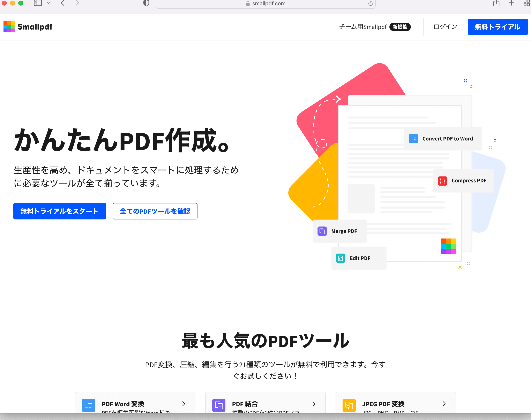Screen dimensions: 531x420
Task: Go forward with Safari forward arrow
Action: point(77,3)
